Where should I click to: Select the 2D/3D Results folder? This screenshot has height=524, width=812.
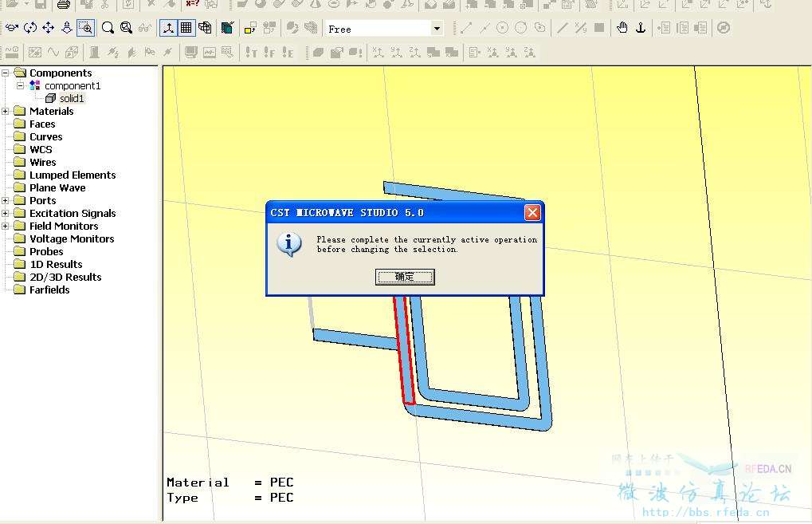(x=65, y=278)
